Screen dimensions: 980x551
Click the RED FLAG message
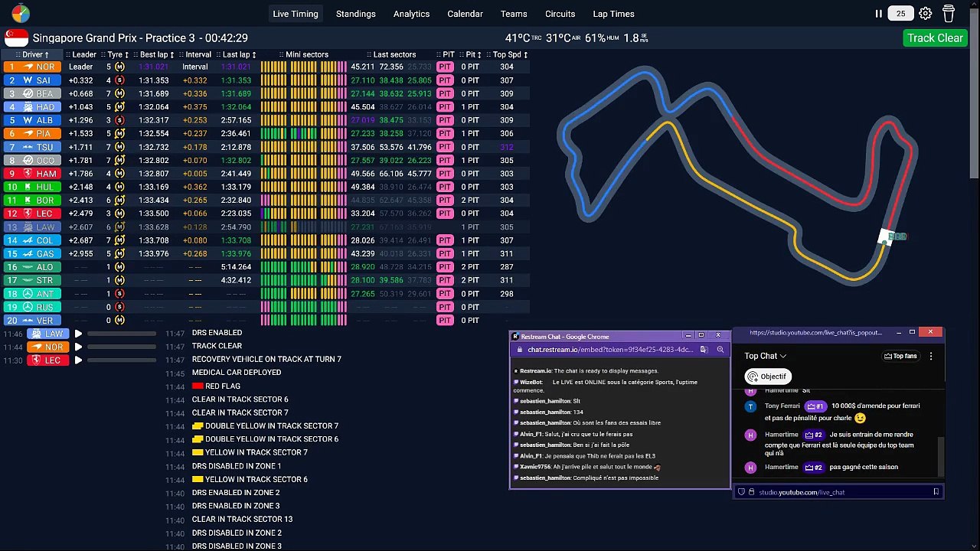coord(216,386)
